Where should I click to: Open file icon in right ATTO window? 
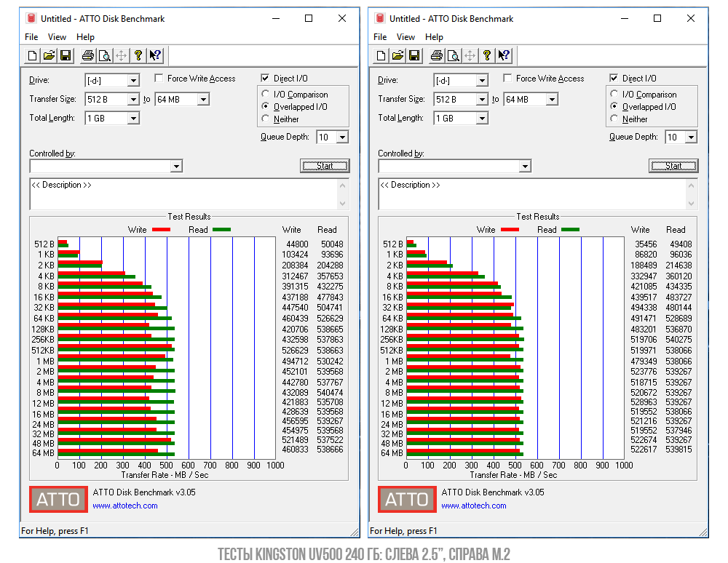[x=397, y=56]
